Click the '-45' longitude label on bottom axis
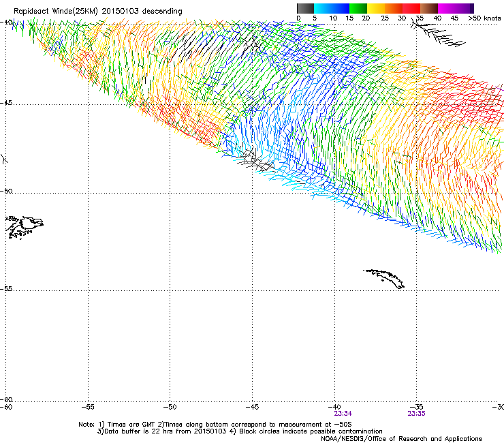504x443 pixels. point(252,407)
